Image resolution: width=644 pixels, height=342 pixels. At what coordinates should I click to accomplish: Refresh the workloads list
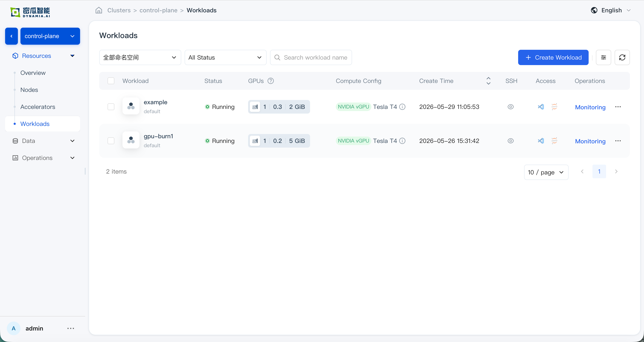(x=622, y=57)
